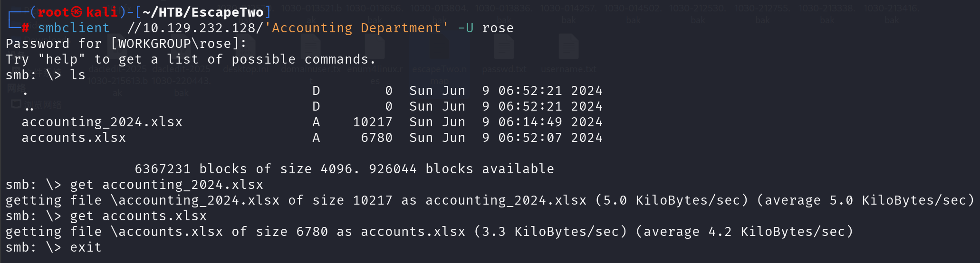The height and width of the screenshot is (263, 980).
Task: Click accounting_2024.xlsx in the ls listing
Action: click(102, 122)
